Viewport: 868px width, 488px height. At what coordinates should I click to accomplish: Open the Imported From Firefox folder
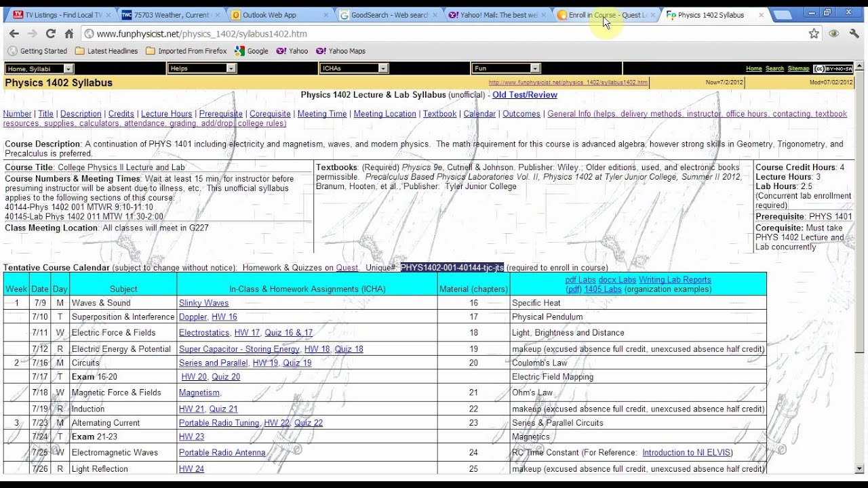(186, 51)
